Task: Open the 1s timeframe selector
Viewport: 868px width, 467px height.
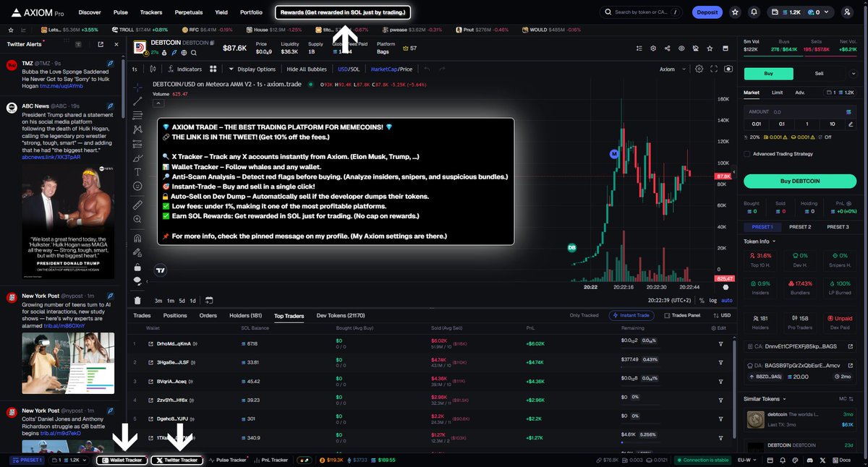Action: 135,69
